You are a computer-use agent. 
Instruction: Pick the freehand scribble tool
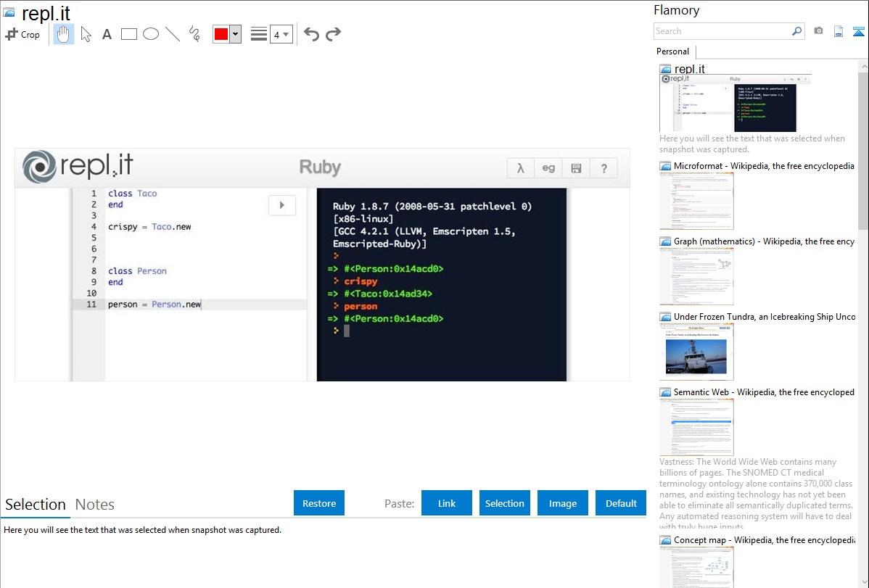click(x=194, y=34)
